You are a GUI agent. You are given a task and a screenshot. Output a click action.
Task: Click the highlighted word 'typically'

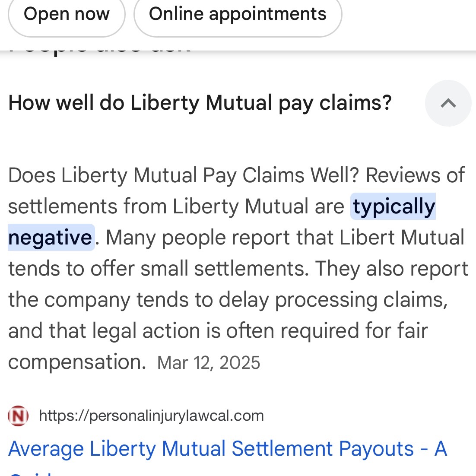[x=393, y=206]
